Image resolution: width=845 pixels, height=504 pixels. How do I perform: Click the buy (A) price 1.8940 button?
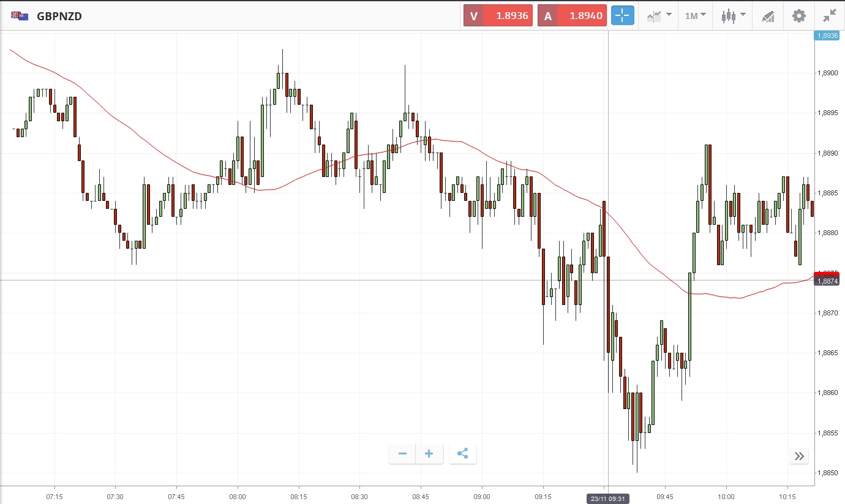(572, 16)
